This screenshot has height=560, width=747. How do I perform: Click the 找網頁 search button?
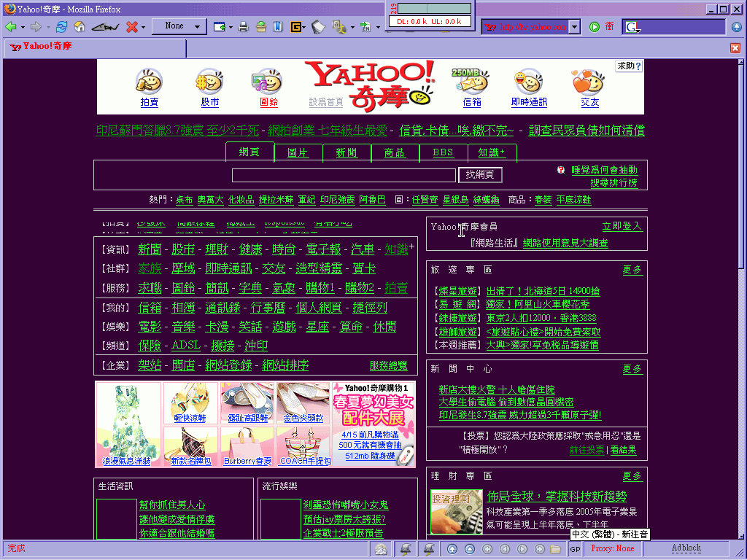pyautogui.click(x=480, y=175)
